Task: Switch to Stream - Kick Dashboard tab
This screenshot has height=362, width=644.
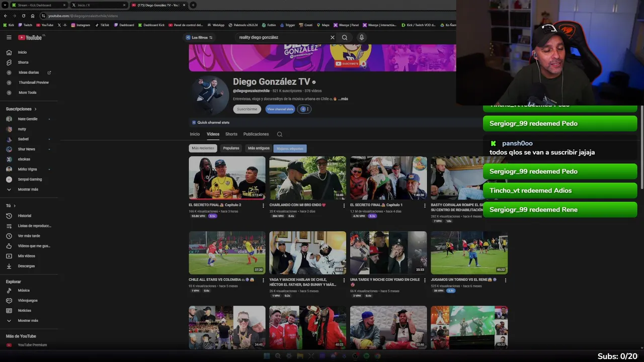Action: coord(38,5)
